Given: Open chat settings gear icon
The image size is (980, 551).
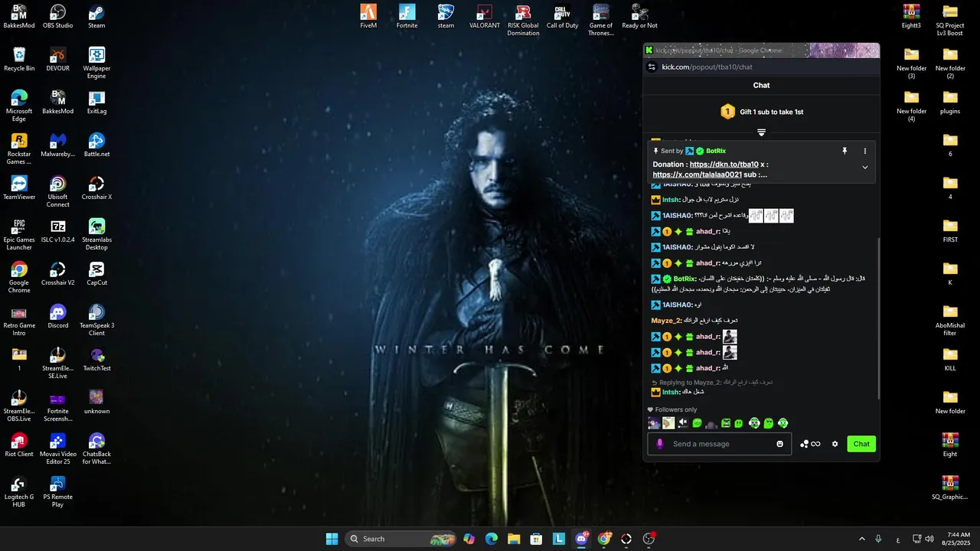Looking at the screenshot, I should tap(835, 444).
